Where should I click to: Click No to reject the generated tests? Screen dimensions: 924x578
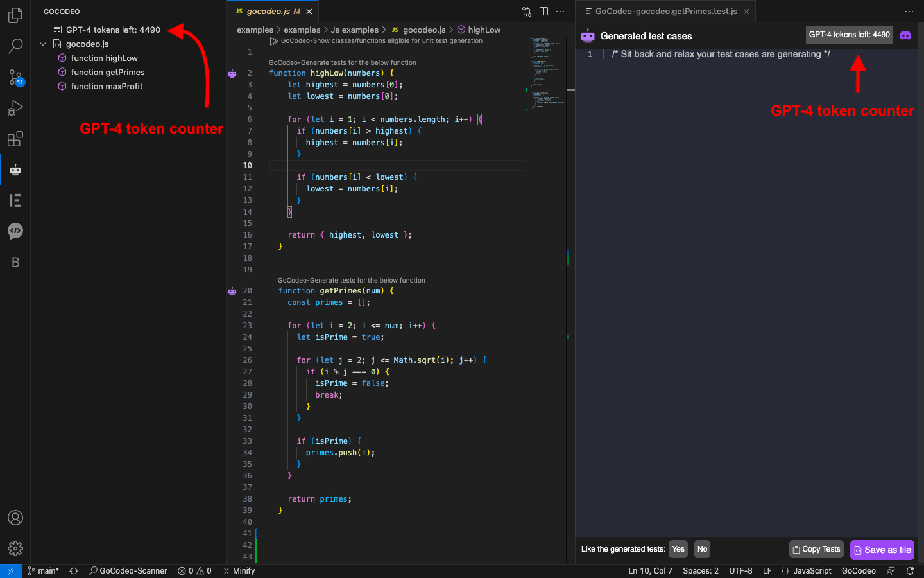[702, 549]
